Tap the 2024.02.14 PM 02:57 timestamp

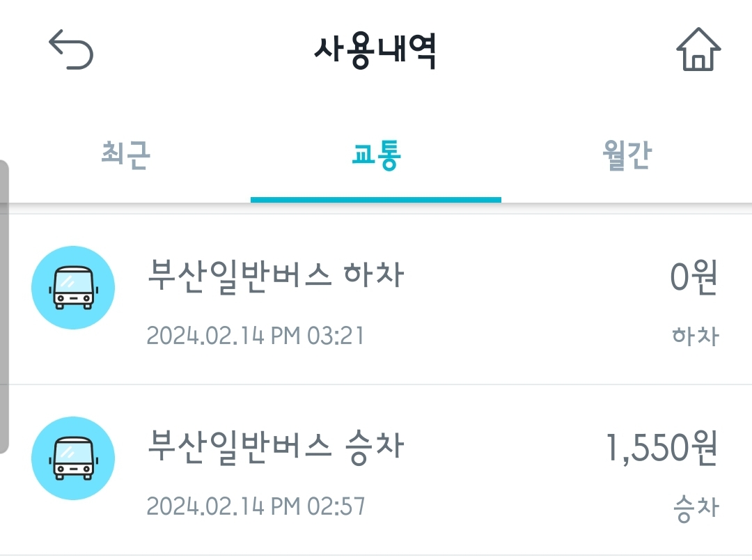[x=256, y=506]
